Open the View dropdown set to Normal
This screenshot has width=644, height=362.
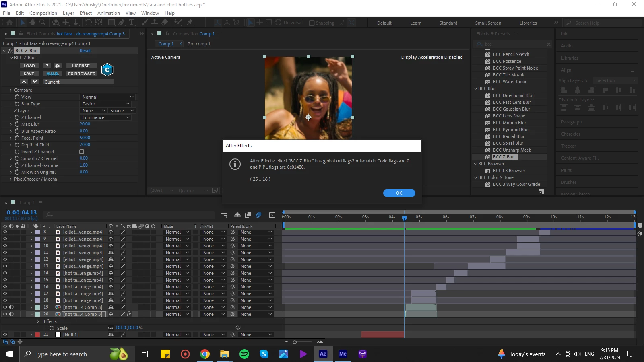[x=107, y=97]
